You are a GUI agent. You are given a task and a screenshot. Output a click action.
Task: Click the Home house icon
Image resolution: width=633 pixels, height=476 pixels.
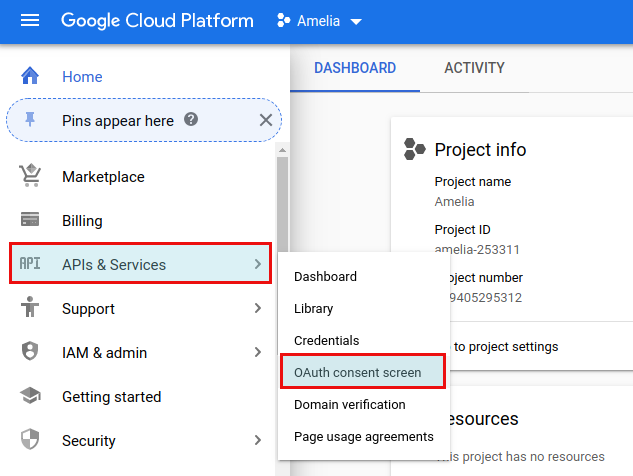click(30, 77)
